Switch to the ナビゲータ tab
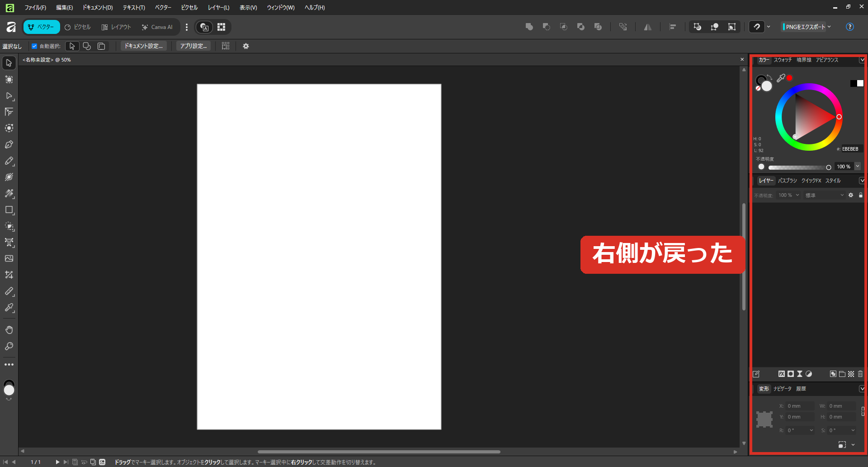 pyautogui.click(x=783, y=389)
